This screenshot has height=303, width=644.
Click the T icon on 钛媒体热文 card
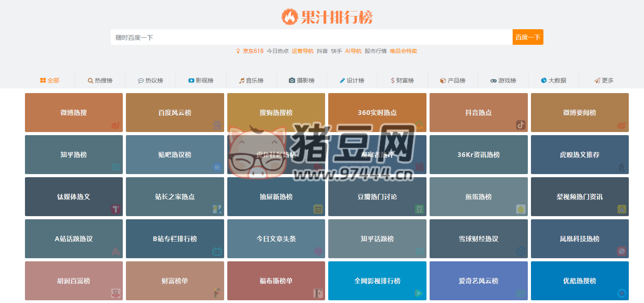point(116,209)
